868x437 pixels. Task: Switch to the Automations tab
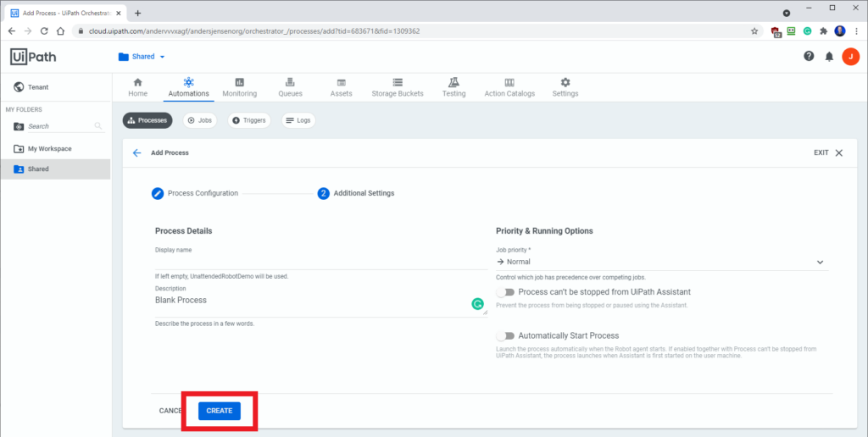(x=188, y=87)
